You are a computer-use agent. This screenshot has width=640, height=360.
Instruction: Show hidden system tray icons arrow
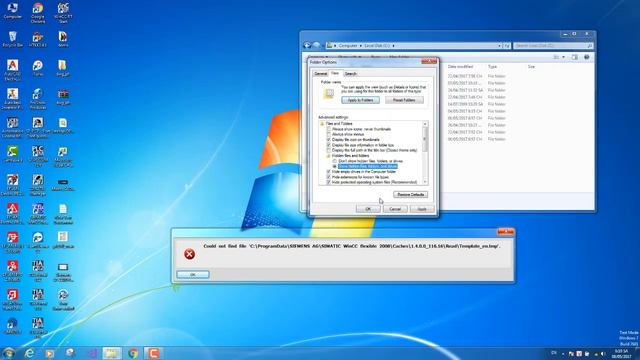click(563, 354)
